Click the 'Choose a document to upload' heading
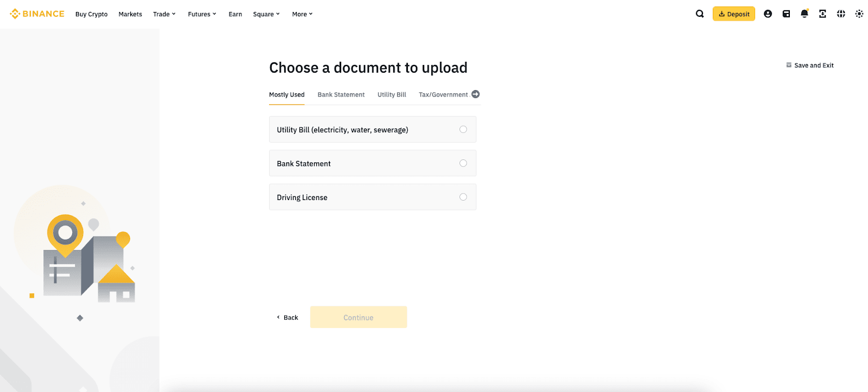Image resolution: width=868 pixels, height=392 pixels. pos(368,68)
